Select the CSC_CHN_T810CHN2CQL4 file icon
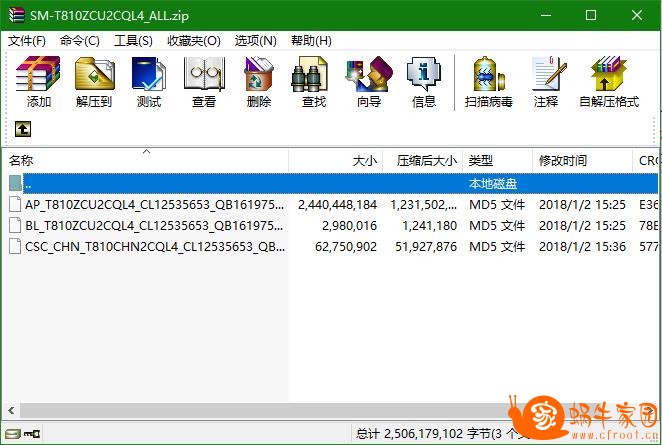This screenshot has width=662, height=445. [15, 246]
